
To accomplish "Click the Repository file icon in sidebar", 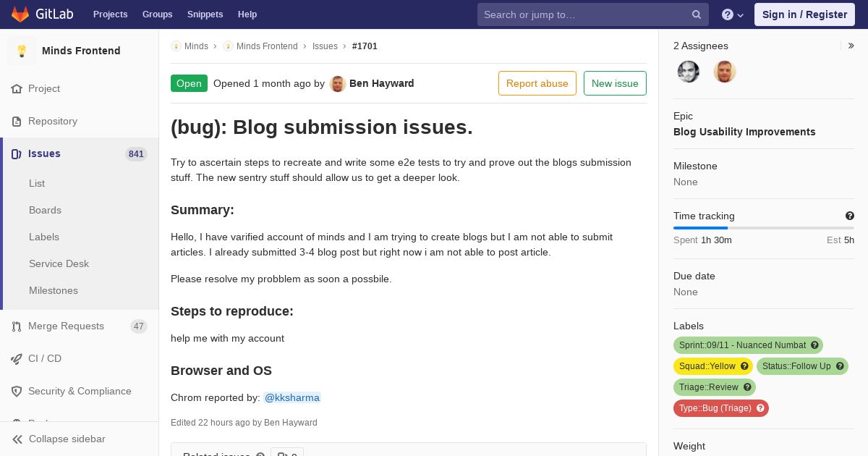I will click(x=17, y=122).
